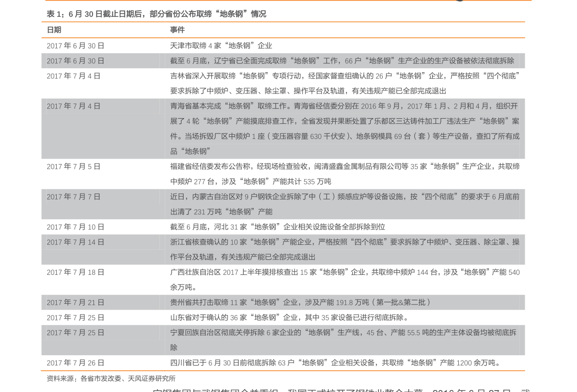Click the 浙江省核查确认 event text
This screenshot has width=577, height=392.
(344, 249)
